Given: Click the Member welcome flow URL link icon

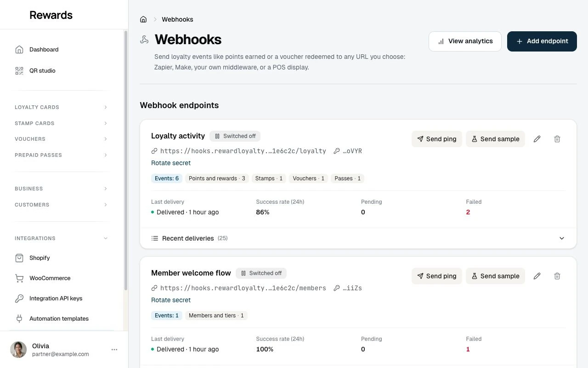Looking at the screenshot, I should click(x=154, y=288).
